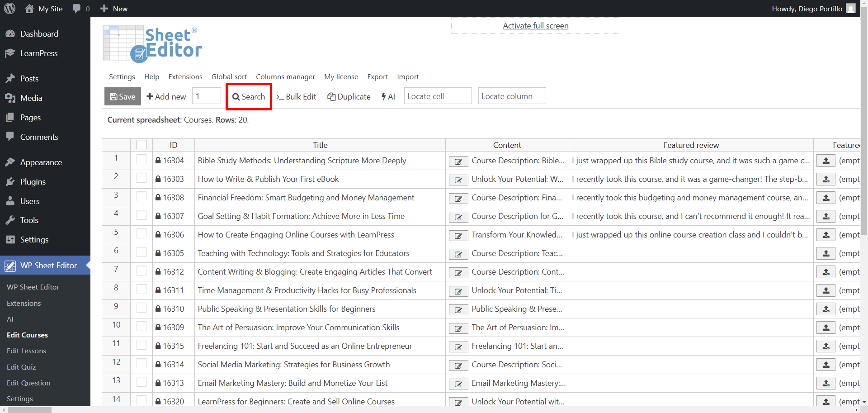The width and height of the screenshot is (868, 413).
Task: Click New in the admin bar
Action: point(114,9)
